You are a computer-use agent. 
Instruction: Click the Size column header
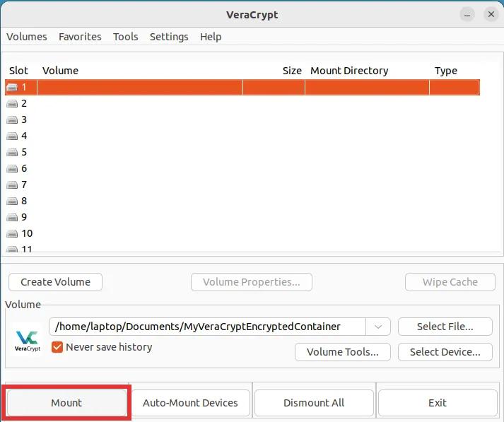click(x=292, y=71)
